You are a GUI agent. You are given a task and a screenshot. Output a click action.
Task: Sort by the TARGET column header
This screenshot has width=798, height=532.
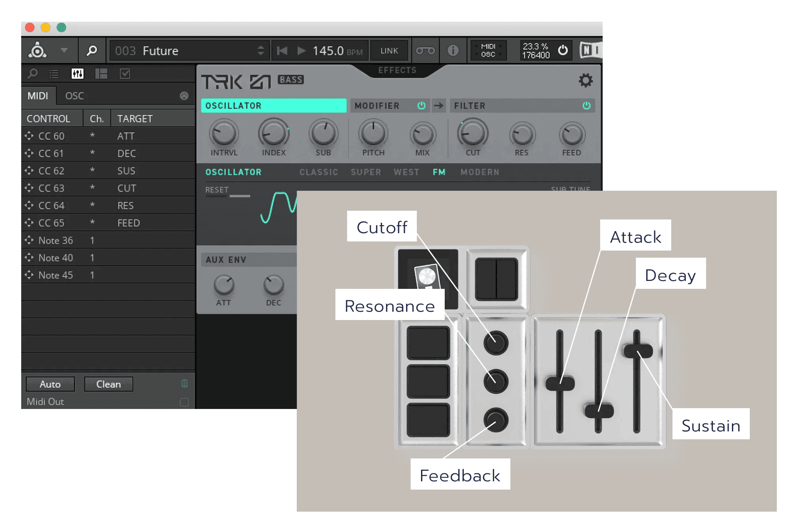pos(153,119)
